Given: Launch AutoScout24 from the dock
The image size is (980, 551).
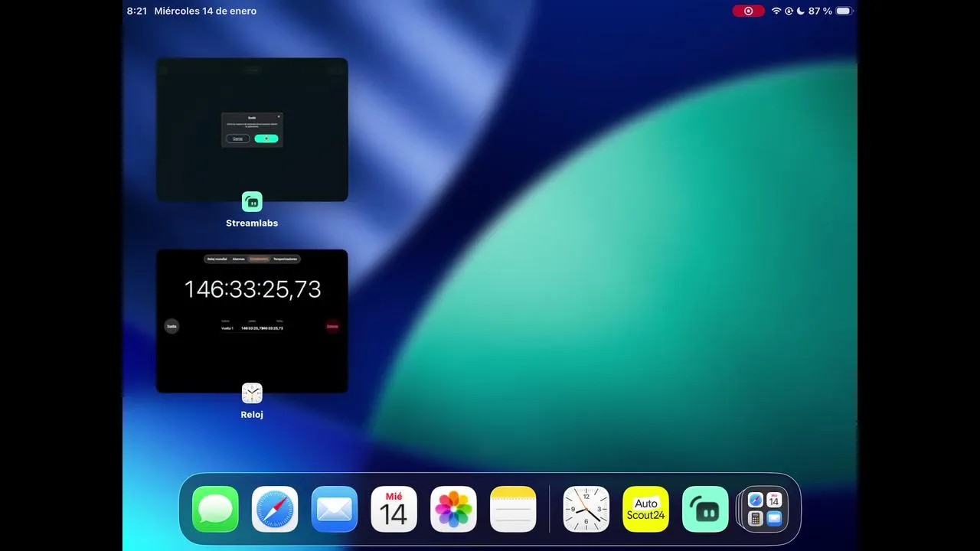Looking at the screenshot, I should click(646, 509).
